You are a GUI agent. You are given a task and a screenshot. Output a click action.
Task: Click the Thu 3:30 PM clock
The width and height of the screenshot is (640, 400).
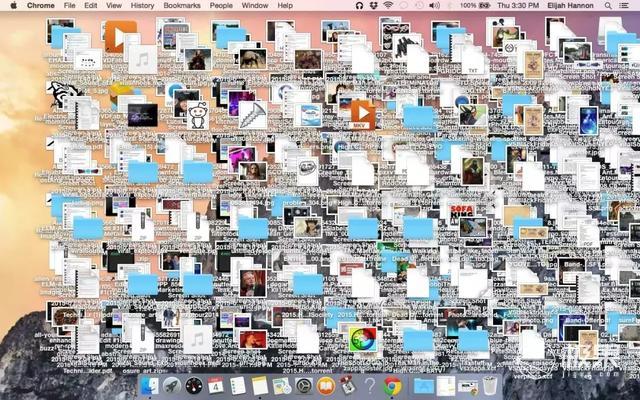[518, 5]
